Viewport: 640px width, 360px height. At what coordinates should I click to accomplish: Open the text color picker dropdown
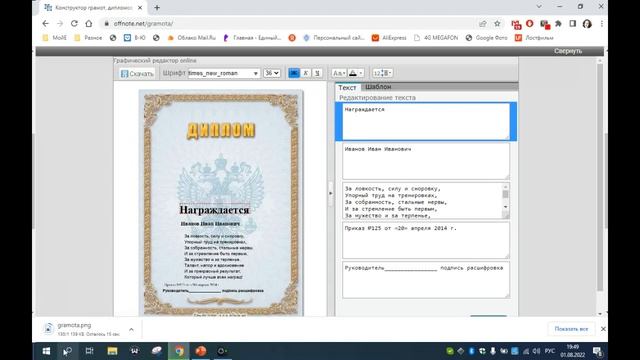[356, 73]
